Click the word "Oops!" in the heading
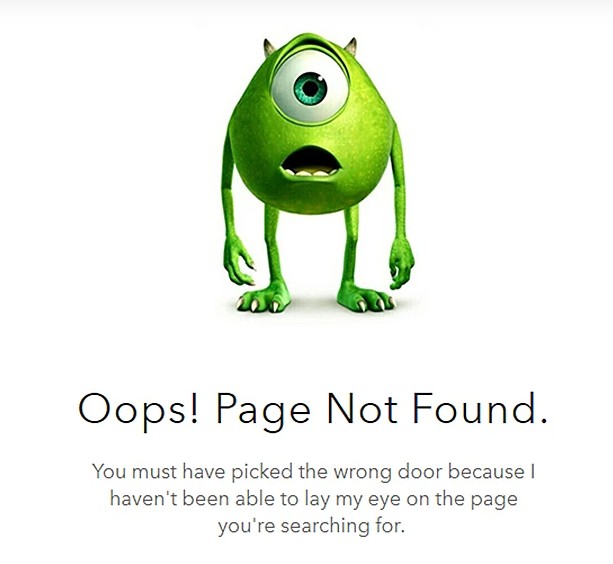613x564 pixels. click(x=139, y=410)
